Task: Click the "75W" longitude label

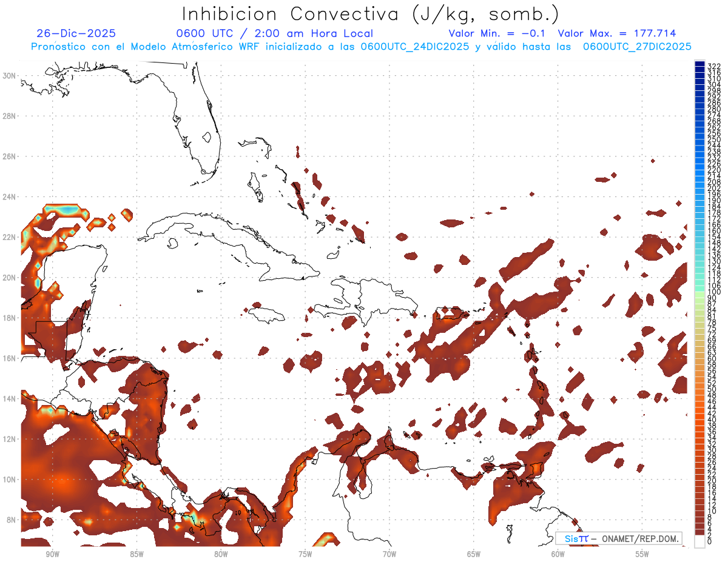Action: point(305,554)
